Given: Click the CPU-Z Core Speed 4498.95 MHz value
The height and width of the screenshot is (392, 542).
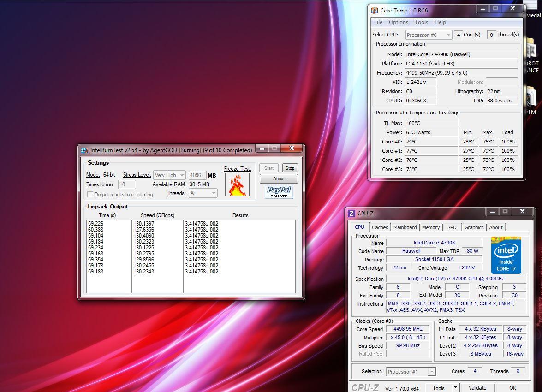Looking at the screenshot, I should [408, 329].
